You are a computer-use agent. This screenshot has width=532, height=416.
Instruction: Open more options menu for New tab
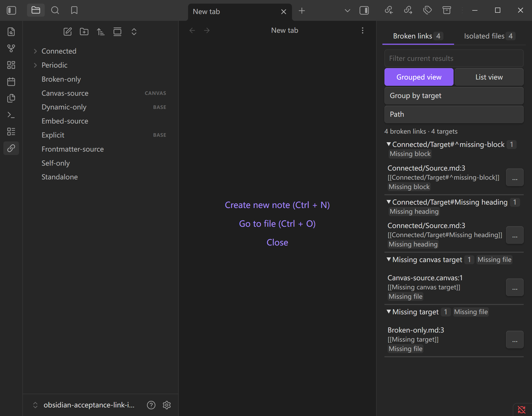[x=363, y=30]
